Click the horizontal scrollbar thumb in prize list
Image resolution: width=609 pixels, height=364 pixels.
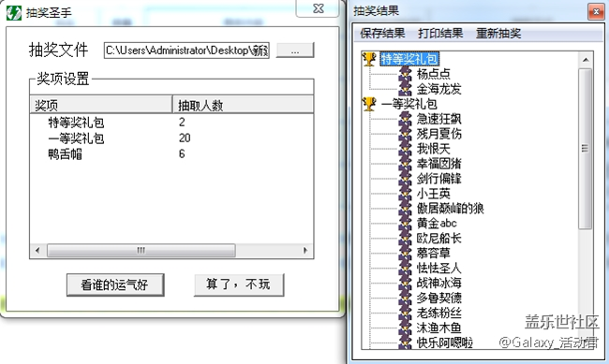tap(141, 250)
